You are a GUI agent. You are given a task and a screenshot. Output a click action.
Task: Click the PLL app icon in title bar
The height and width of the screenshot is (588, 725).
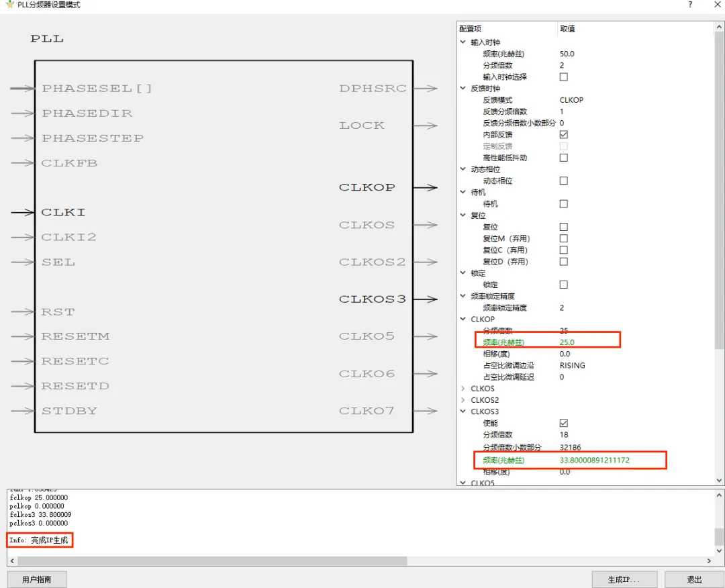tap(9, 4)
